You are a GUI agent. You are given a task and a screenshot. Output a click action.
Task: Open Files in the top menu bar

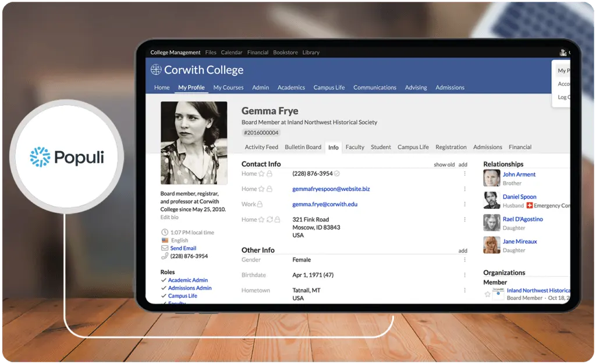(211, 52)
